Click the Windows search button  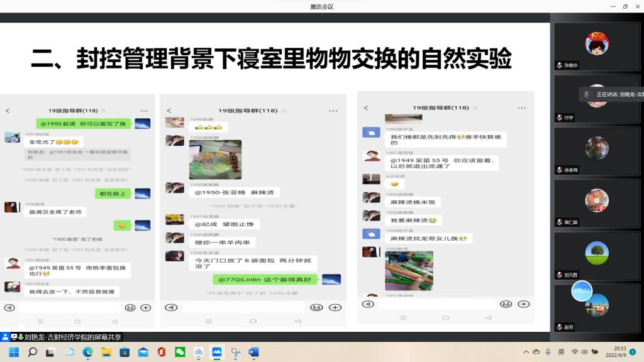[33, 352]
